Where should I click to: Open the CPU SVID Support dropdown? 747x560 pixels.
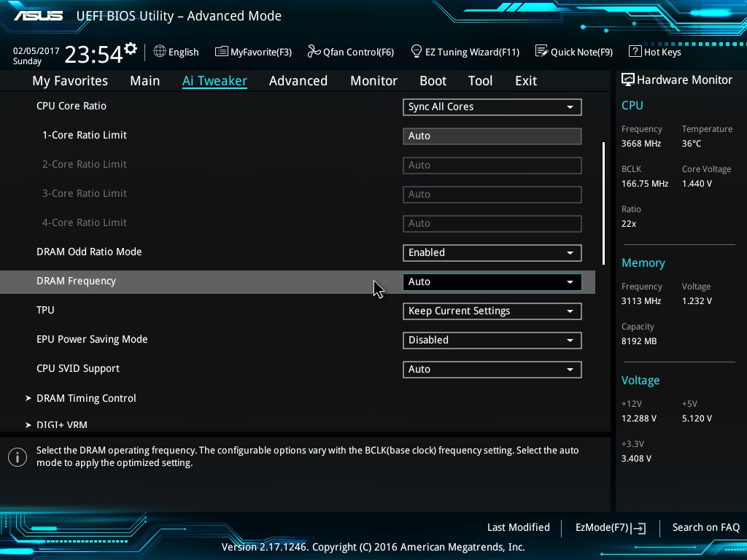[x=492, y=370]
